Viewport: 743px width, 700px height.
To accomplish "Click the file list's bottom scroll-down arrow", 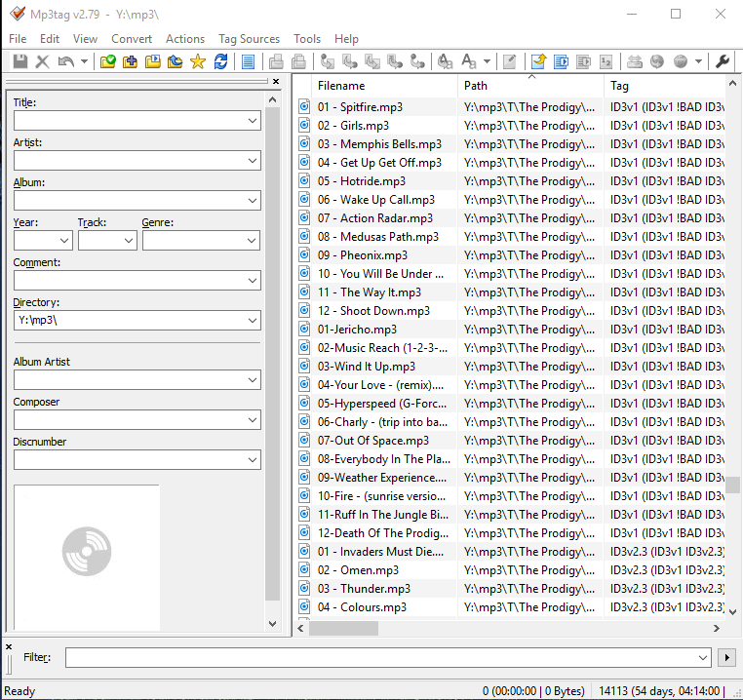I will click(x=732, y=612).
